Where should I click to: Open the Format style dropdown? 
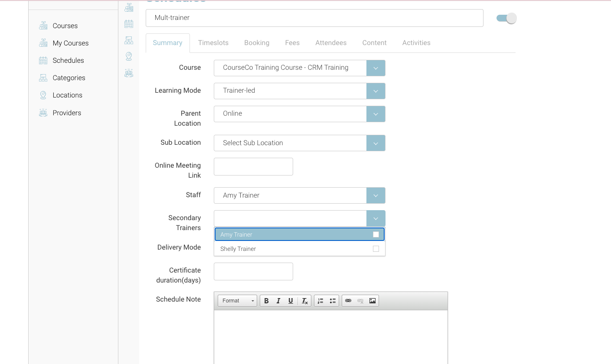(237, 301)
